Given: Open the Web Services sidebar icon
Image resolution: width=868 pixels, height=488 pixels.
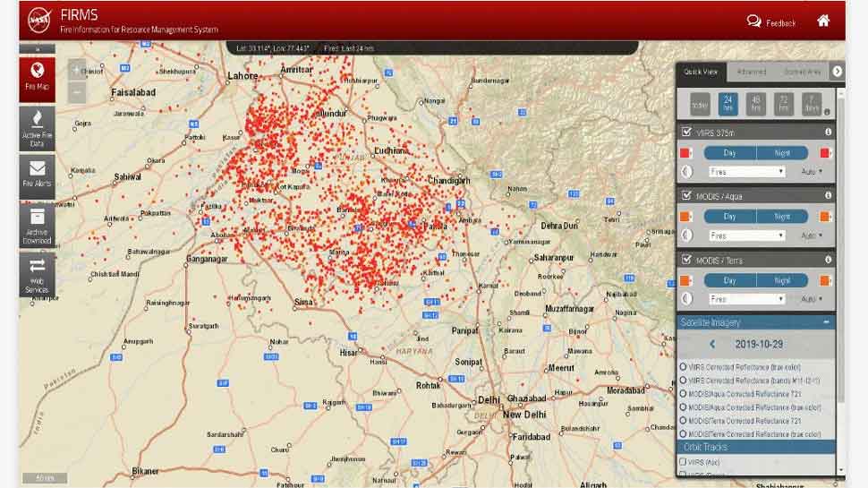Looking at the screenshot, I should coord(37,275).
